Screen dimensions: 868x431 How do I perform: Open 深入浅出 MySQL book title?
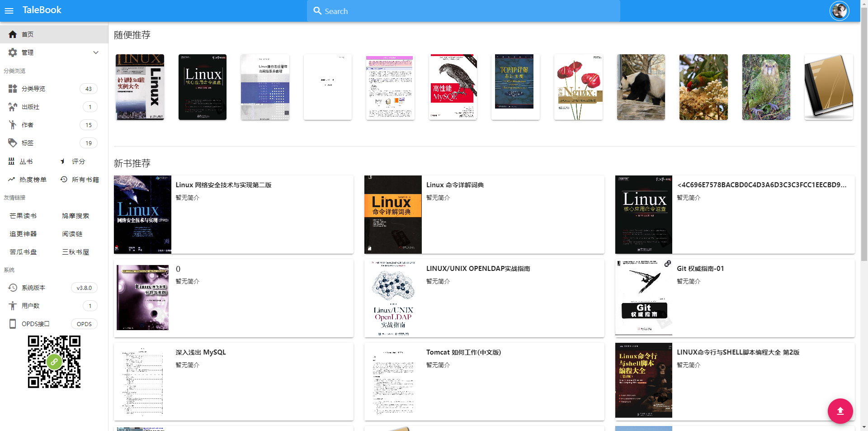click(x=201, y=352)
